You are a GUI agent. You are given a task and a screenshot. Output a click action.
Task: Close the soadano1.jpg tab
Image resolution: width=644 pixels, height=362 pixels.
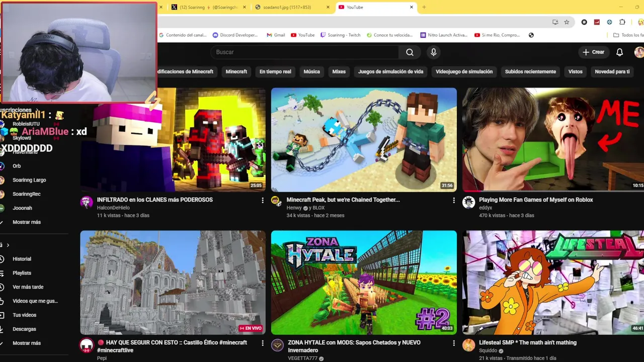328,7
